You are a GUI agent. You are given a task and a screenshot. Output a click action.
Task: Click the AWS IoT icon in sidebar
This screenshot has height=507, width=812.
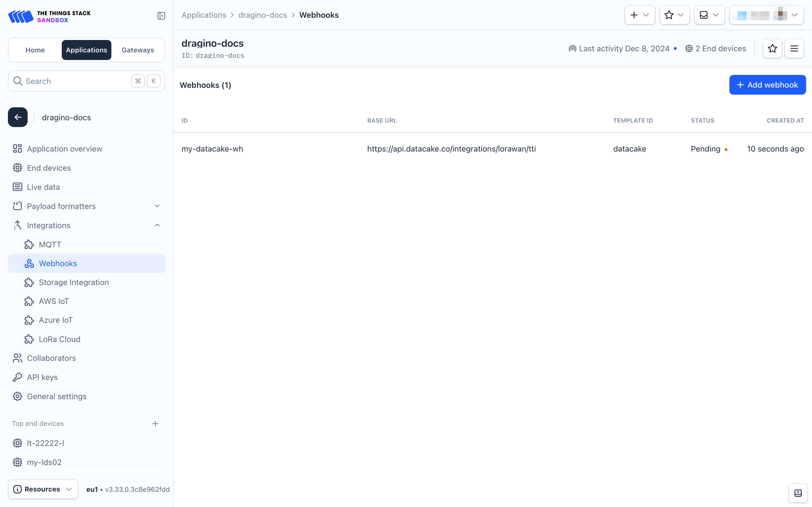click(x=29, y=301)
